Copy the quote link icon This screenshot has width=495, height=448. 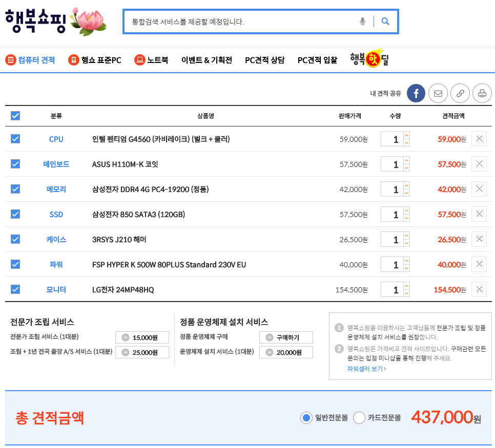[460, 93]
